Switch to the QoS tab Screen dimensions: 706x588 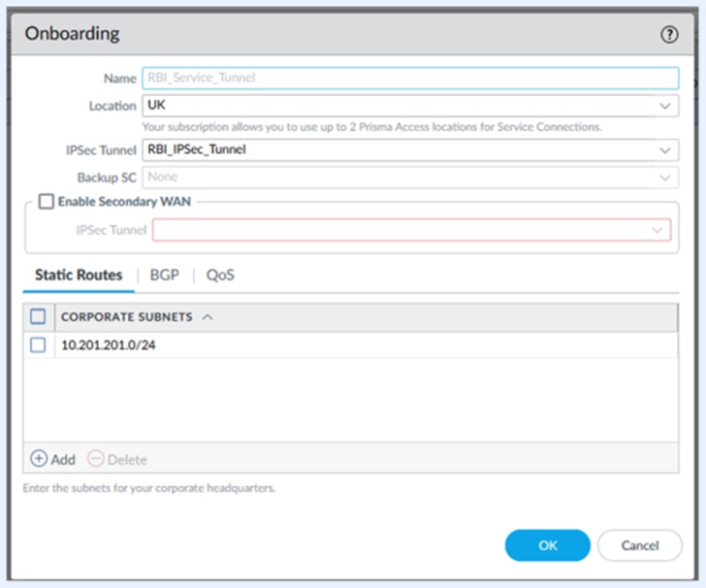[x=220, y=276]
